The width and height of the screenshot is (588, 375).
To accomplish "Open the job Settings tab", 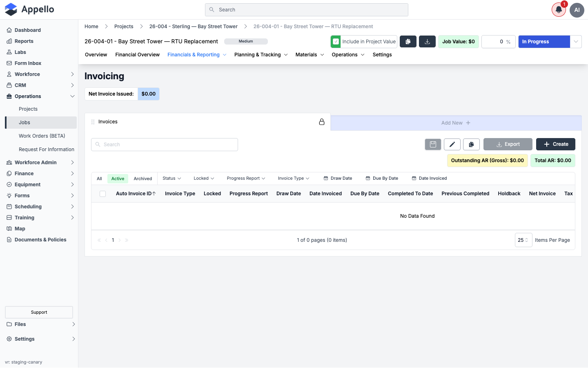I will (x=382, y=55).
